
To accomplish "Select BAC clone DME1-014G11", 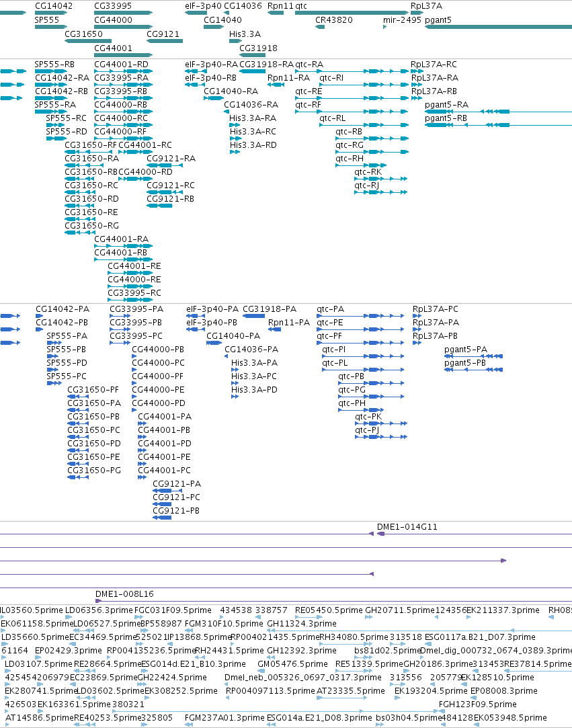I will pos(407,527).
